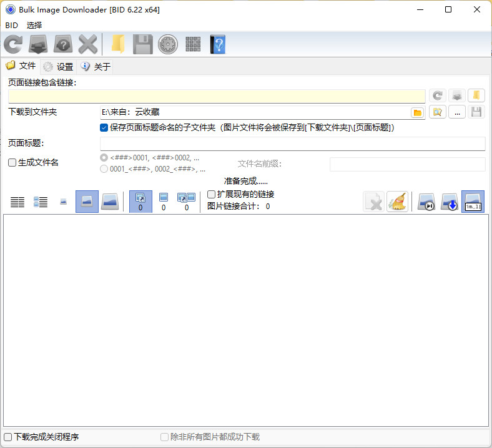Click the toolbar download icon with question mark
The image size is (492, 448).
click(x=63, y=44)
